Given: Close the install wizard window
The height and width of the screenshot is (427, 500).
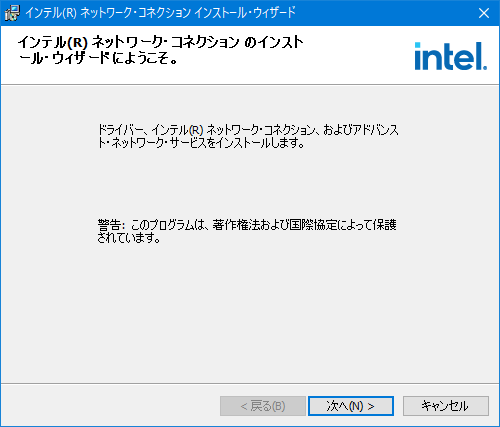Looking at the screenshot, I should pos(484,13).
